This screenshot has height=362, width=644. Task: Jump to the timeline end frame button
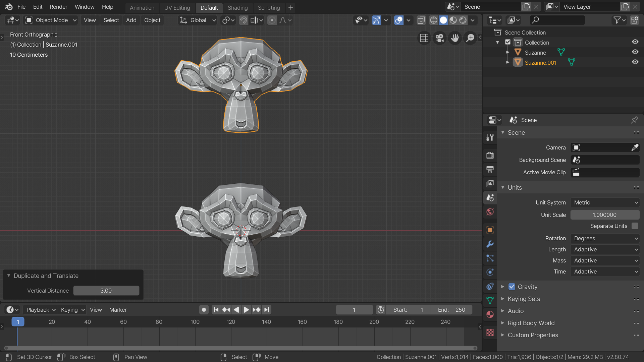click(x=267, y=310)
